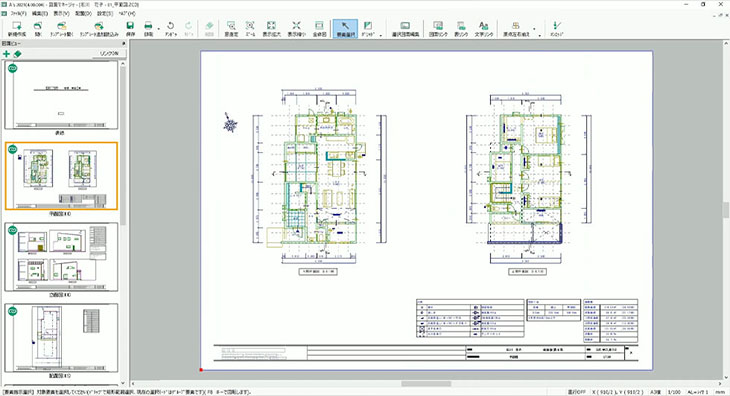Open the View (表示) menu
730x396 pixels.
[x=61, y=13]
